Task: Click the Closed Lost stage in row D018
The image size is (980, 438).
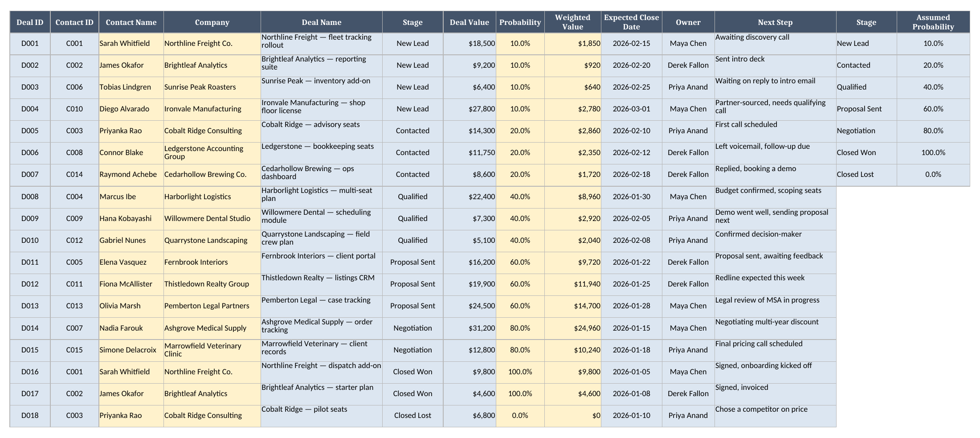Action: pos(412,415)
